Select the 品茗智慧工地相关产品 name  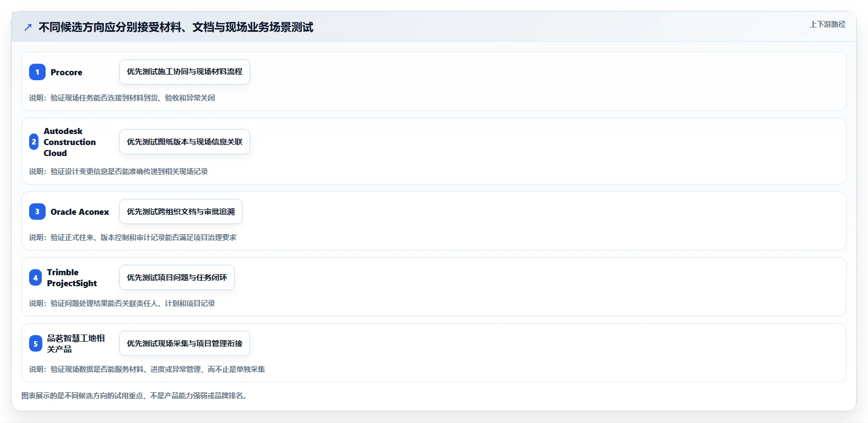[x=76, y=343]
